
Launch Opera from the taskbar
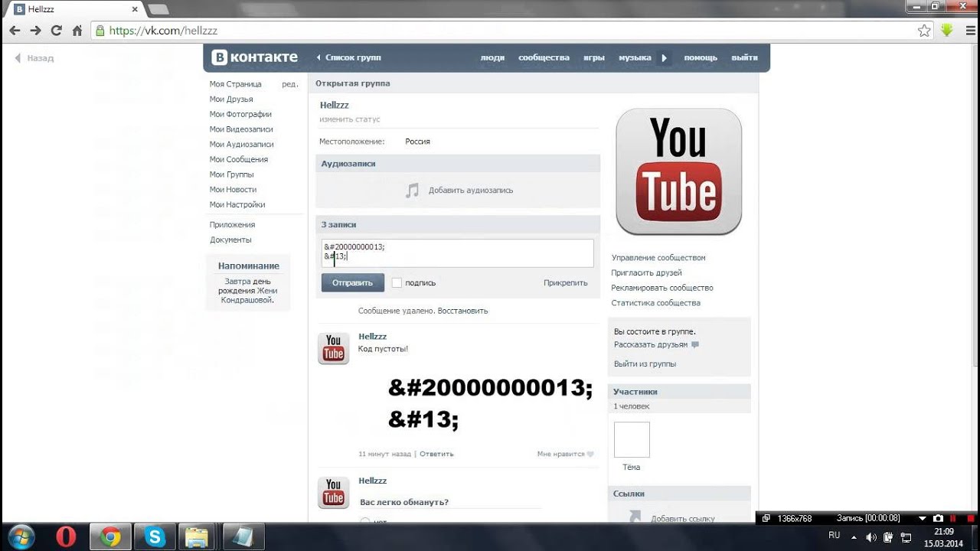coord(66,537)
